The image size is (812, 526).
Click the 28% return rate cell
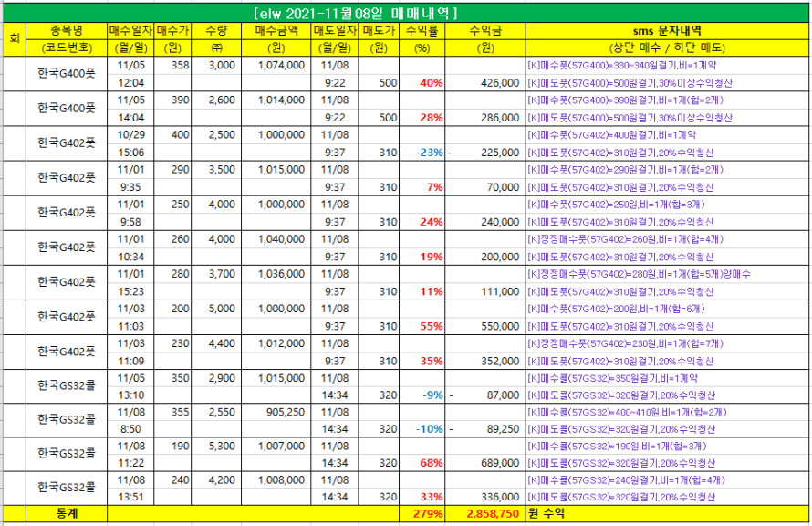coord(422,118)
